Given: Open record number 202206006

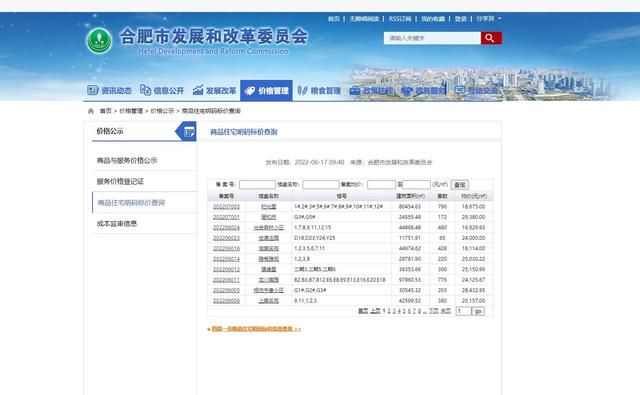Looking at the screenshot, I should pyautogui.click(x=226, y=301).
